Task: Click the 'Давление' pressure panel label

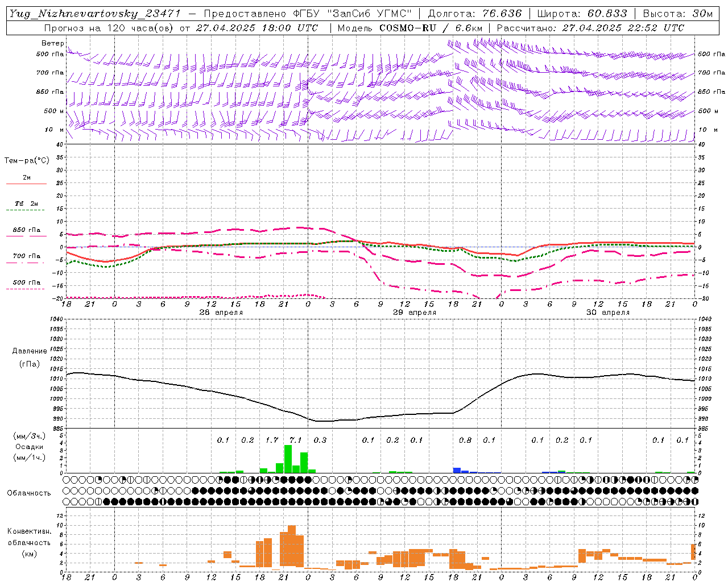Action: 30,351
